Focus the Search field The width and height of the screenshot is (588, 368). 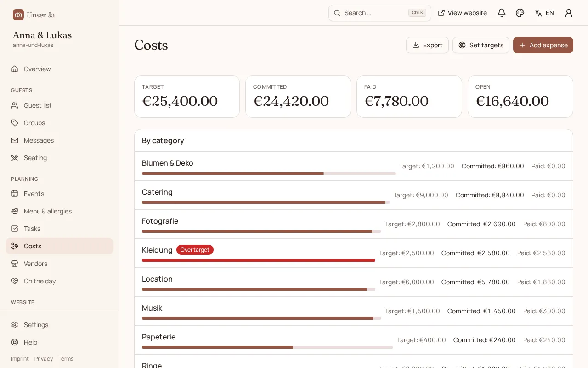pos(380,13)
